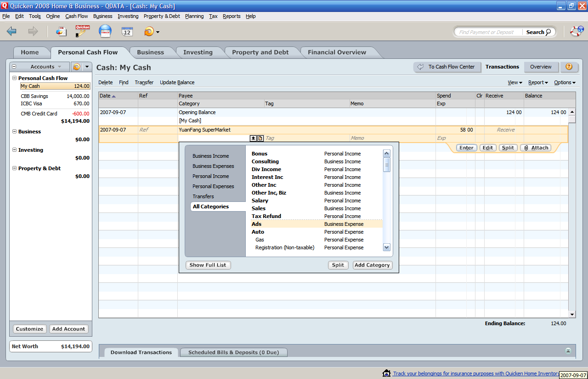Sort register by Date column header
Image resolution: width=588 pixels, height=379 pixels.
tap(118, 96)
